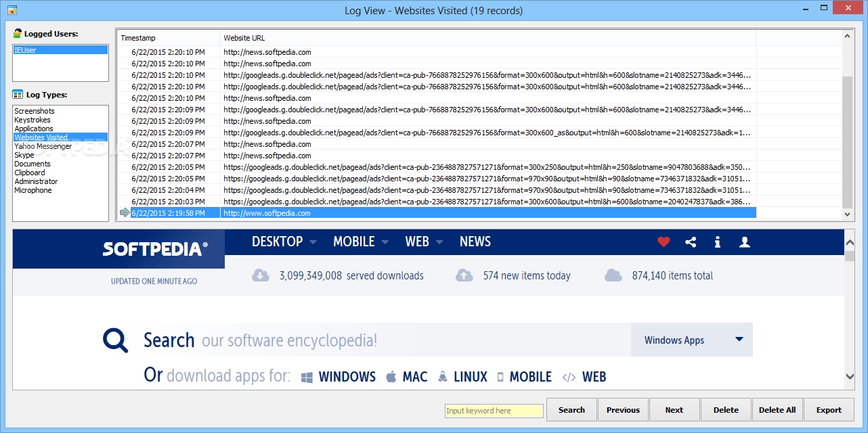Image resolution: width=868 pixels, height=433 pixels.
Task: Select Clipboard log type
Action: [30, 173]
